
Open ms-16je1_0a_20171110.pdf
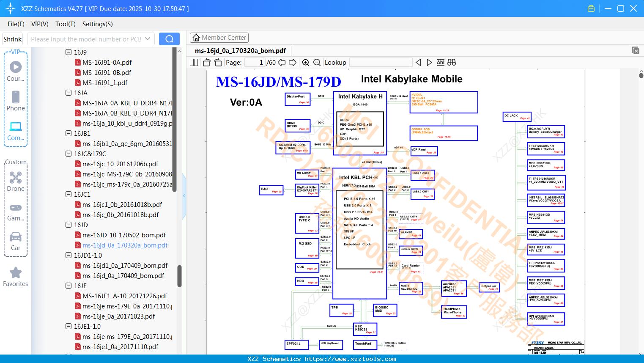(x=121, y=346)
